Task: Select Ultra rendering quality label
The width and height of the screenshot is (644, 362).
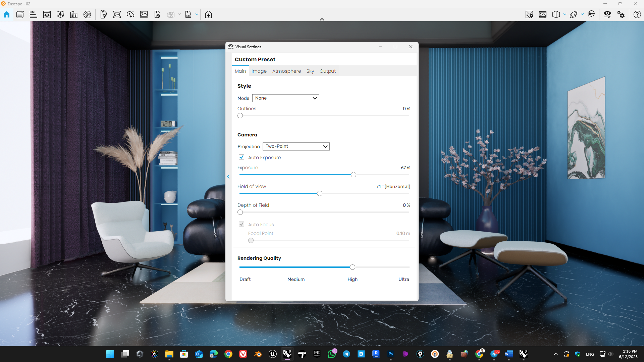Action: pyautogui.click(x=404, y=279)
